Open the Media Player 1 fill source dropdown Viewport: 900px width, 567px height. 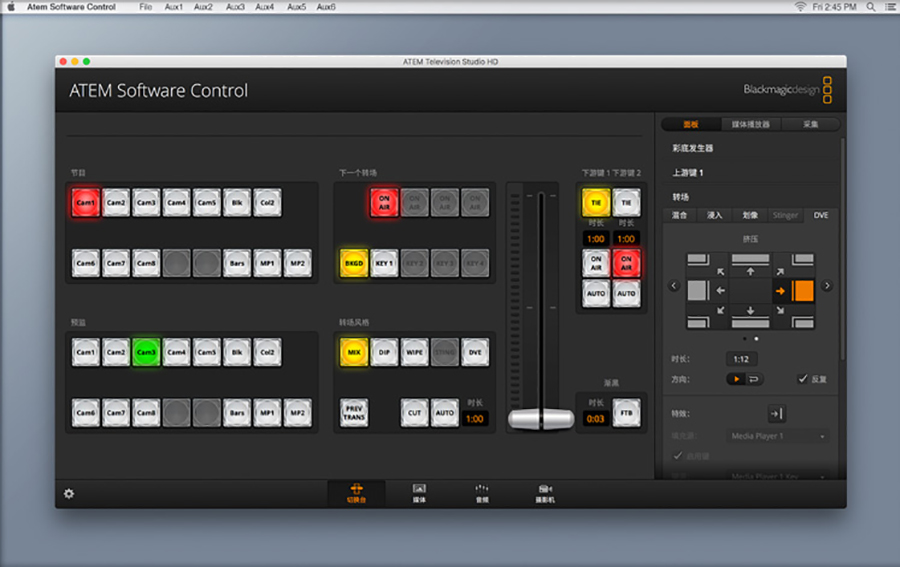tap(778, 436)
